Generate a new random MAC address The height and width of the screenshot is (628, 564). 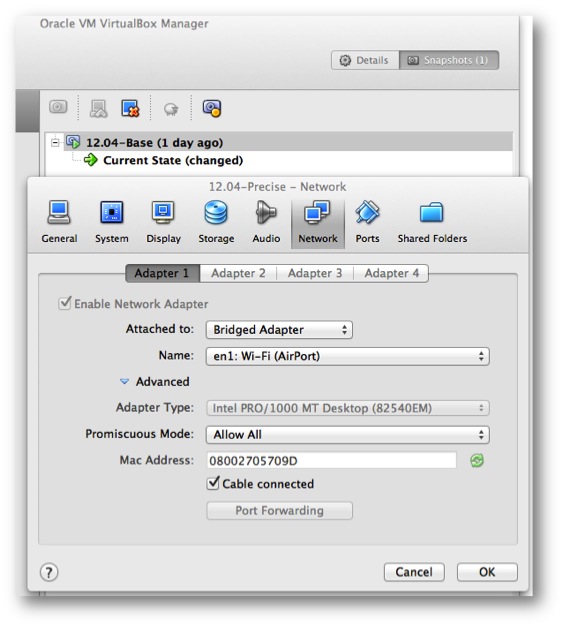click(x=477, y=461)
